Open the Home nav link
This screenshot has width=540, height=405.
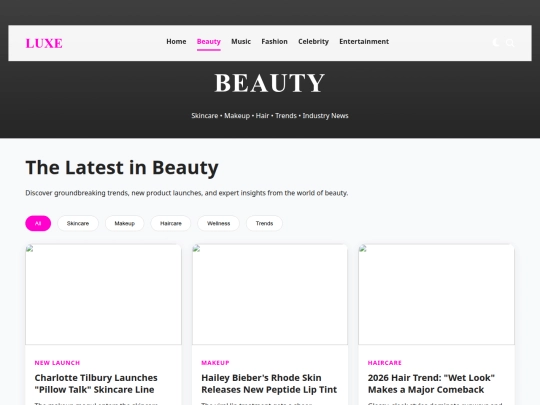coord(176,42)
